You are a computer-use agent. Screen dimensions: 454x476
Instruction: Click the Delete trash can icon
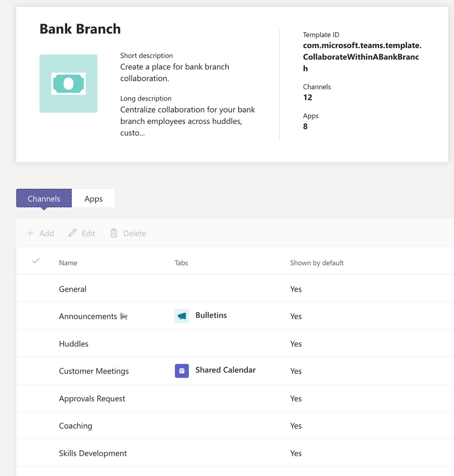click(114, 233)
